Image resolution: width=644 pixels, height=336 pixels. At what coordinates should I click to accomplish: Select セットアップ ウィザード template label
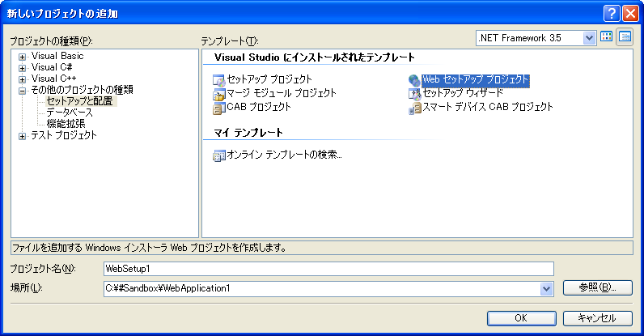coord(463,93)
